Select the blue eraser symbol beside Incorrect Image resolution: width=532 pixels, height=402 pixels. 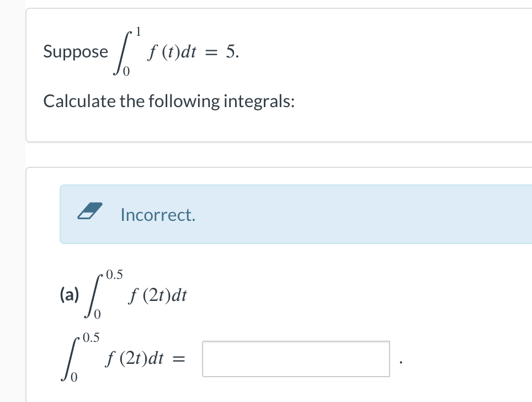point(91,211)
